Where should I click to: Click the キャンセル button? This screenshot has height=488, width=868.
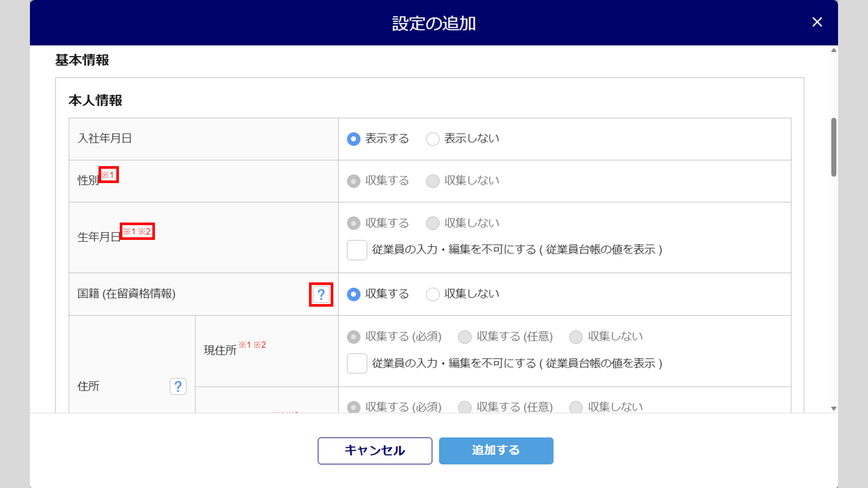(375, 451)
